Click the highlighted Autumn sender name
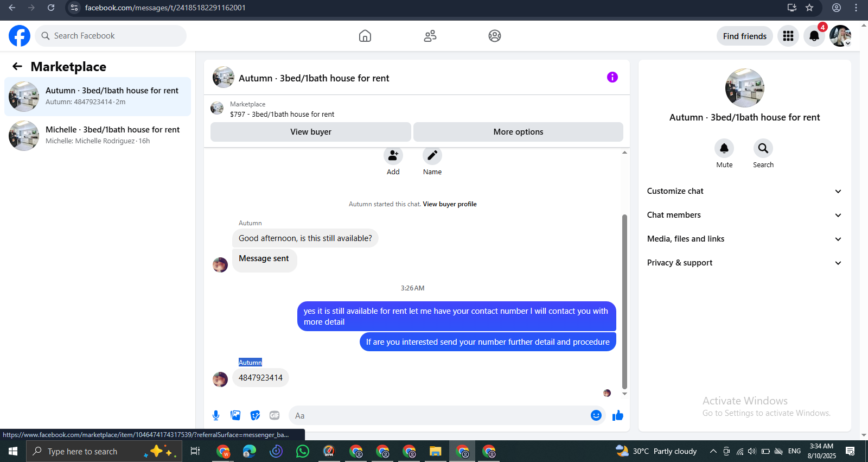This screenshot has height=462, width=868. (250, 363)
